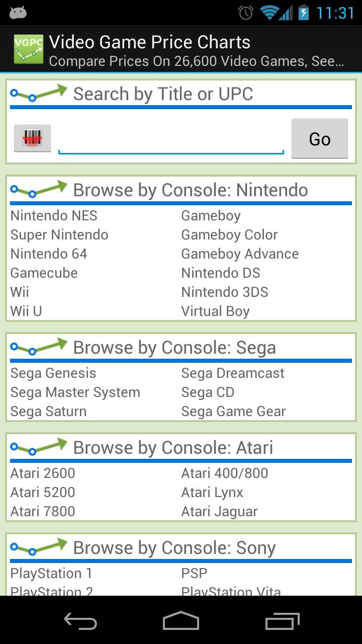Browse Nintendo NES games
Image resolution: width=362 pixels, height=644 pixels.
pos(53,215)
